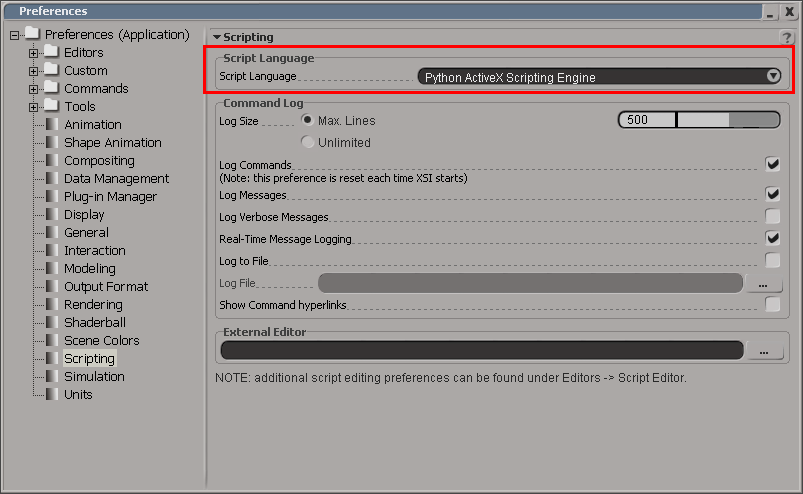Click the Display preferences page icon
Image resolution: width=803 pixels, height=494 pixels.
click(x=52, y=215)
